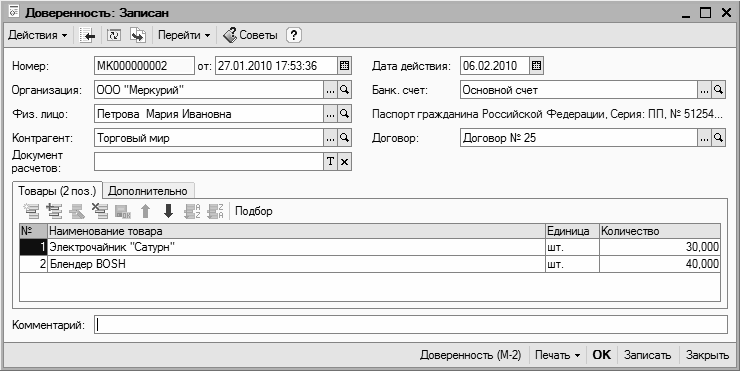Clear the Документ расчетов field with X

(x=345, y=161)
